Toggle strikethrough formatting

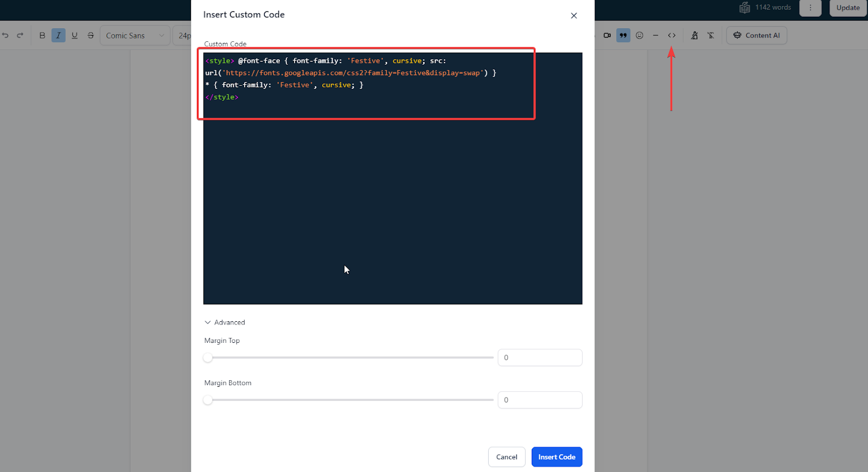[x=91, y=35]
